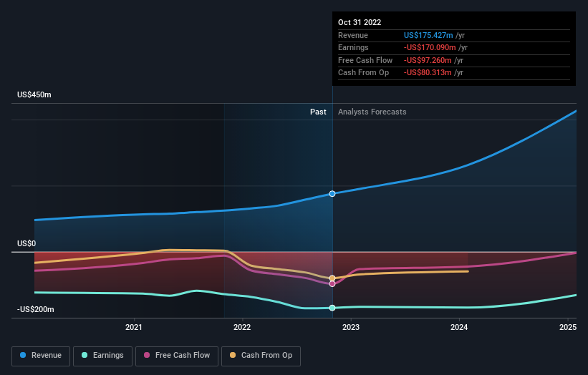Screen dimensions: 588x375
Task: Click the 'Free Cash Flow' row label in tooltip
Action: pos(365,60)
